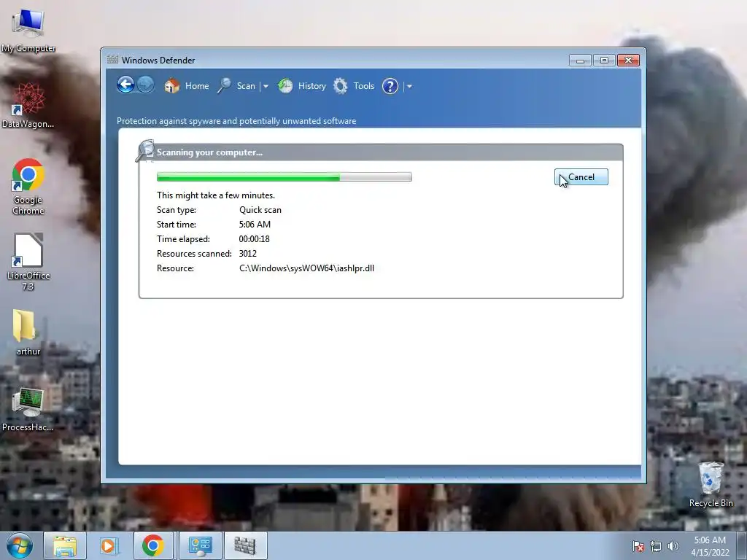
Task: Select the LibreOffice 7.3 desktop shortcut
Action: (28, 262)
